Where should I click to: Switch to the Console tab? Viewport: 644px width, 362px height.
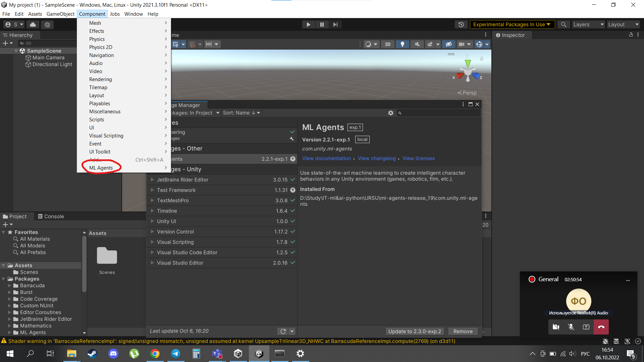tap(51, 217)
